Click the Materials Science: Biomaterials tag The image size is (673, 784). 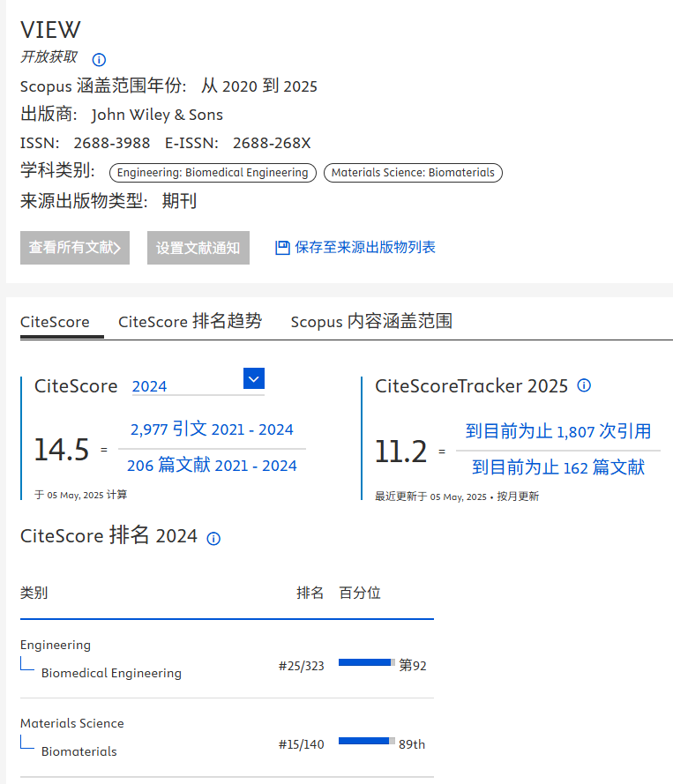pos(413,173)
